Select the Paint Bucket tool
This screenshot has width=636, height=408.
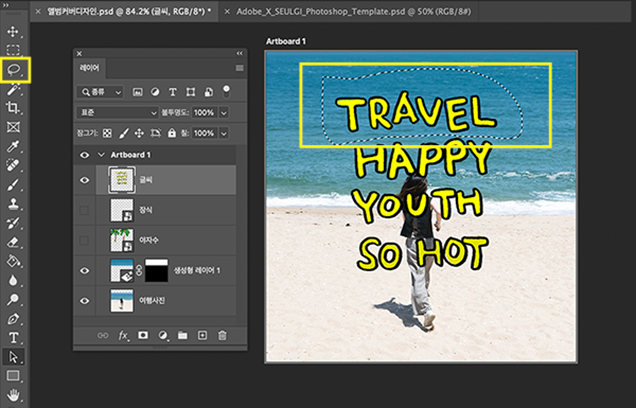click(x=13, y=261)
